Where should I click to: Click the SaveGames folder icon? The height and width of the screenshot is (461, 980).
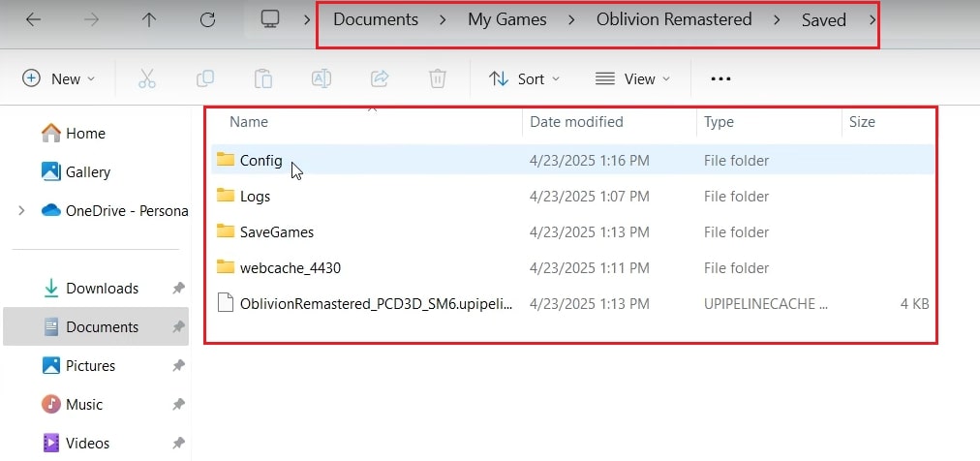(225, 231)
